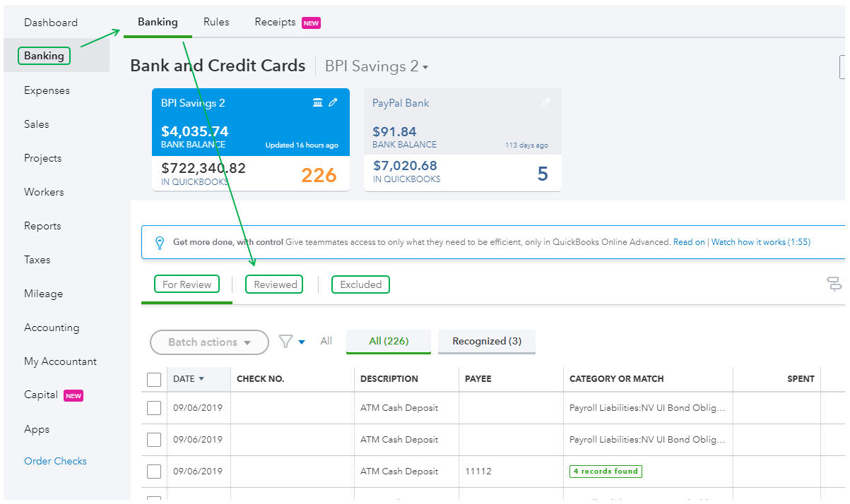Edit the PayPal Bank account via its pencil icon
This screenshot has width=850, height=504.
[545, 102]
